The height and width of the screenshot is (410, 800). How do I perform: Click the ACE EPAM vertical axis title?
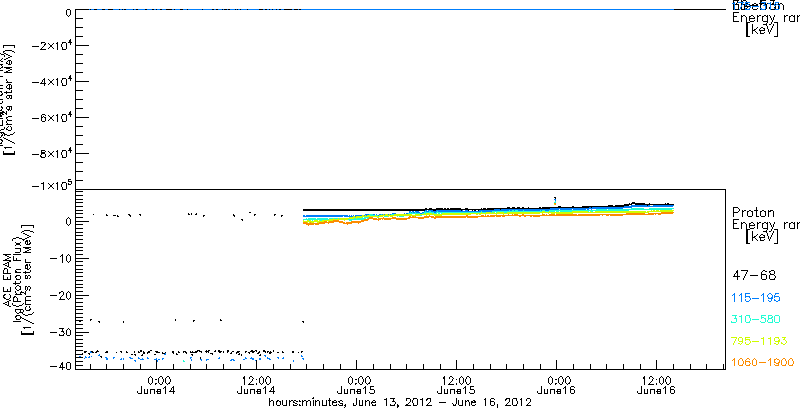pyautogui.click(x=8, y=278)
